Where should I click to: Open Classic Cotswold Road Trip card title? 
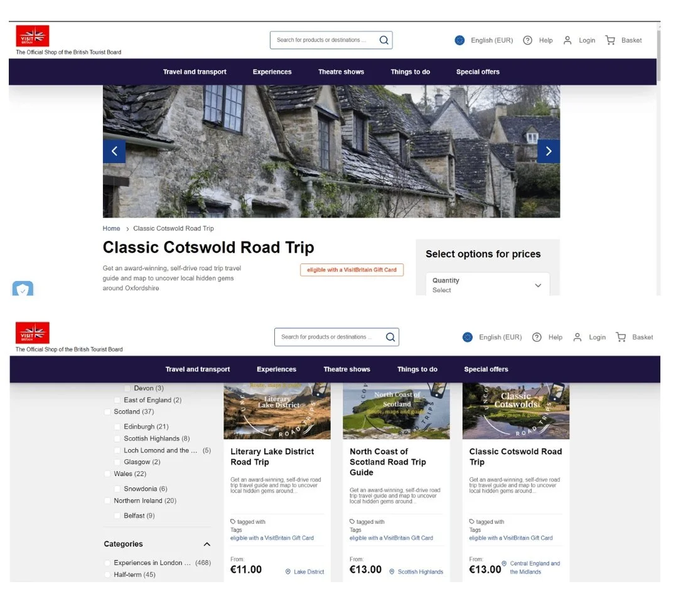[x=515, y=457]
